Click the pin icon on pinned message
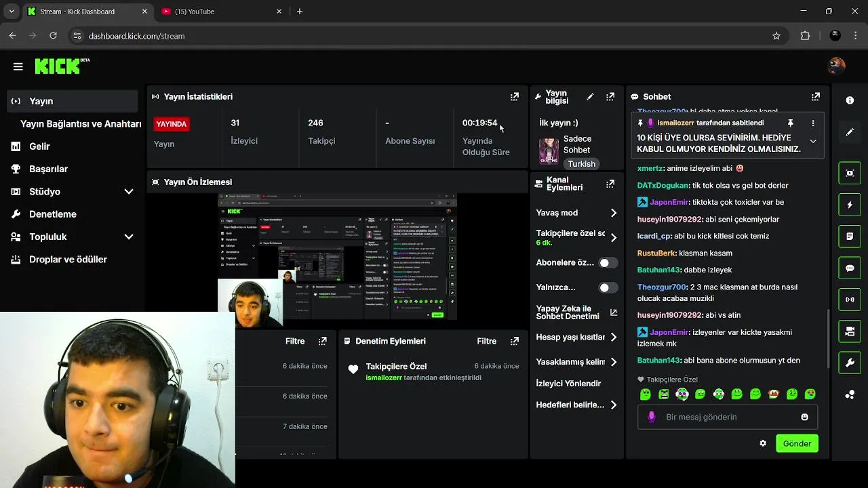Screen dimensions: 868x488 (790, 123)
